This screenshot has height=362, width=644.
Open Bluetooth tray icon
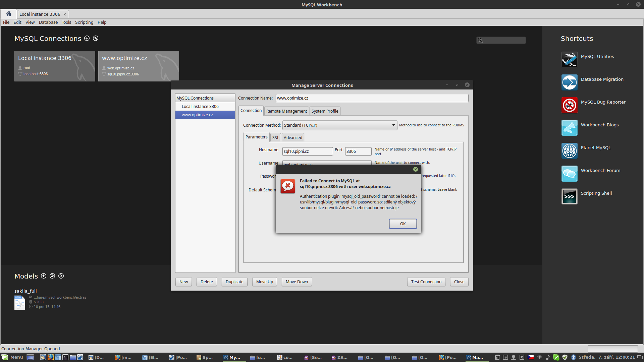pyautogui.click(x=573, y=357)
